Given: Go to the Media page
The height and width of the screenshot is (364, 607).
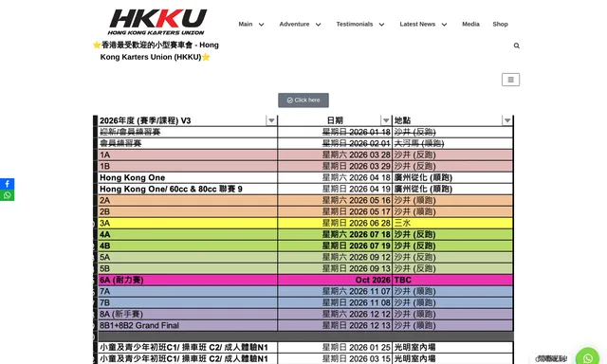Looking at the screenshot, I should coord(470,24).
